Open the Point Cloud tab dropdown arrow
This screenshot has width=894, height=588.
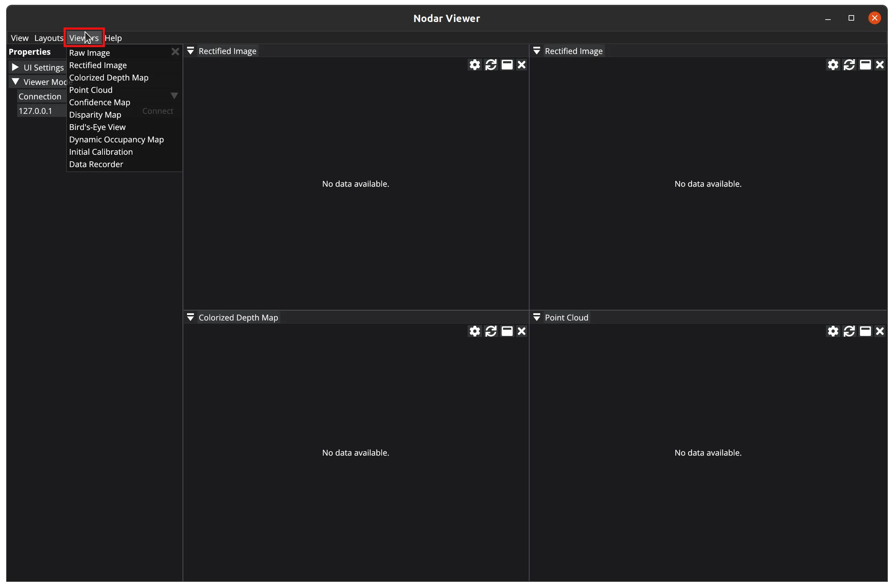[537, 317]
